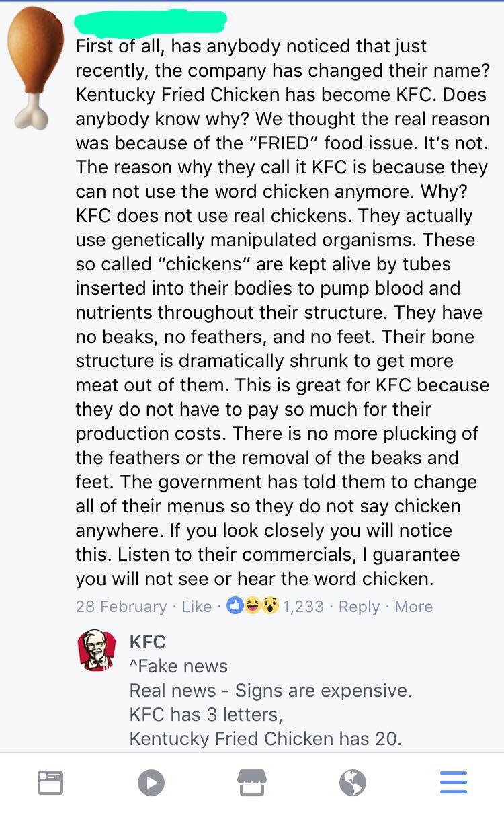This screenshot has width=504, height=813.
Task: View the 1,233 reactions count
Action: (303, 607)
